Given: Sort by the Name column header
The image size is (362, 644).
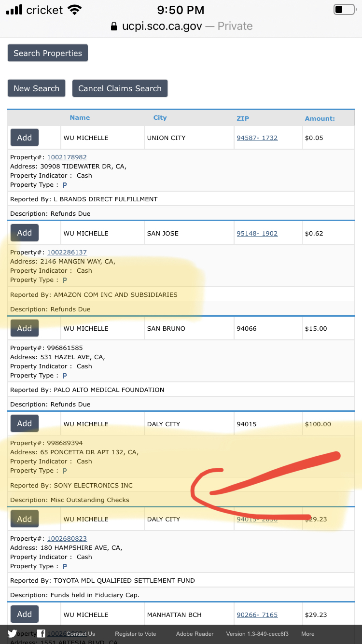Looking at the screenshot, I should coord(80,117).
